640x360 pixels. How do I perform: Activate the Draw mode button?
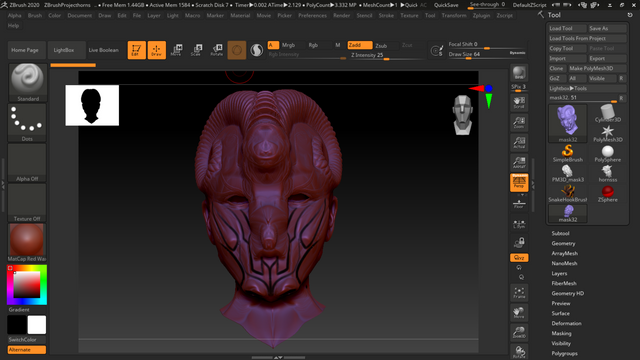(x=157, y=50)
